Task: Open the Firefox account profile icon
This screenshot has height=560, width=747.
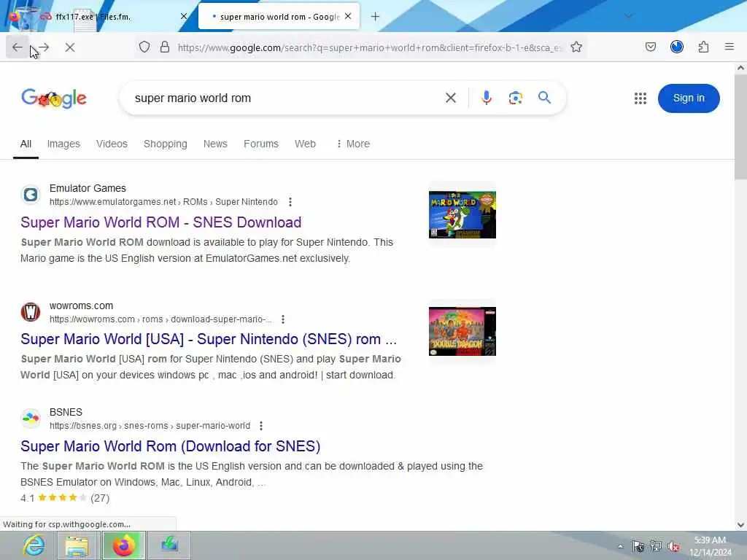Action: (x=677, y=47)
